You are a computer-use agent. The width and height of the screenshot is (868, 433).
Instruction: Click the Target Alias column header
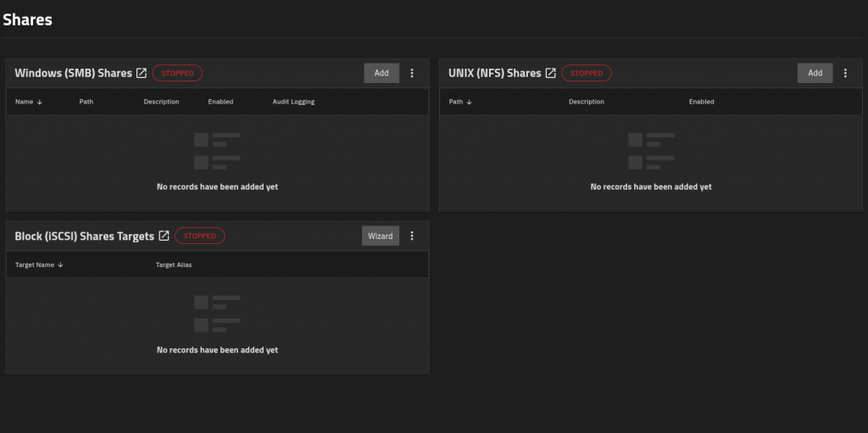174,264
